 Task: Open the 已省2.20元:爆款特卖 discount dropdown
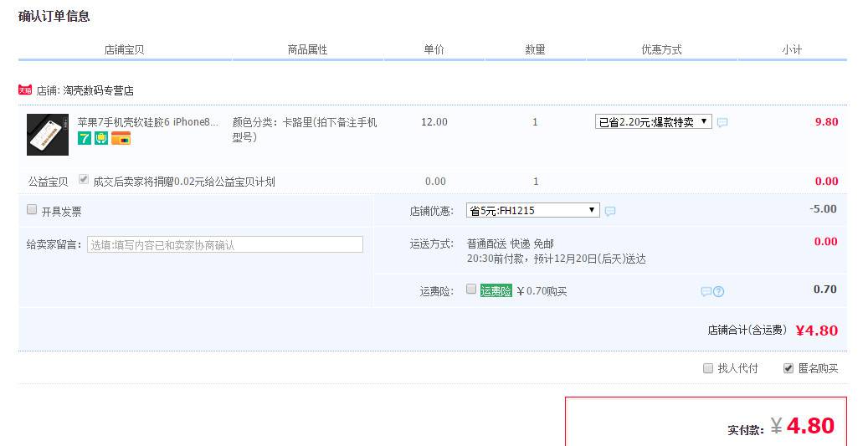(x=654, y=121)
